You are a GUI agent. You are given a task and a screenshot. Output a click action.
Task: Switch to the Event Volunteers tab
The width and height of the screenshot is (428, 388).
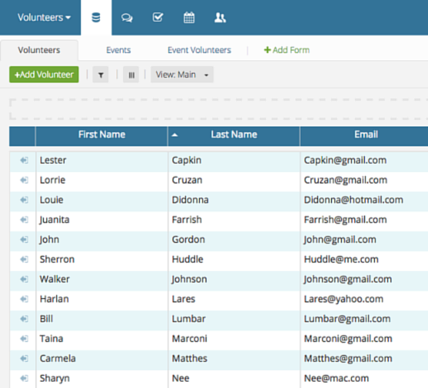(x=199, y=50)
